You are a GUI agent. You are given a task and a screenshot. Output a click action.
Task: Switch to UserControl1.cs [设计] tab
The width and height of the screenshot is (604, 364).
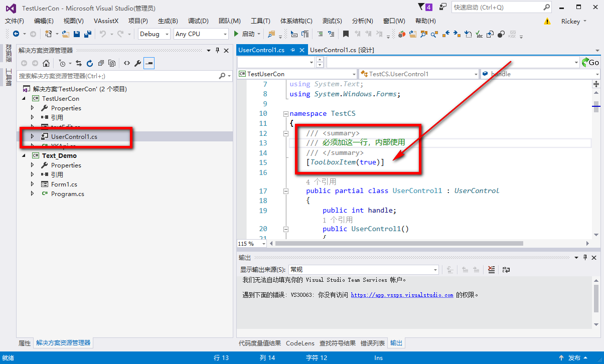pos(342,50)
